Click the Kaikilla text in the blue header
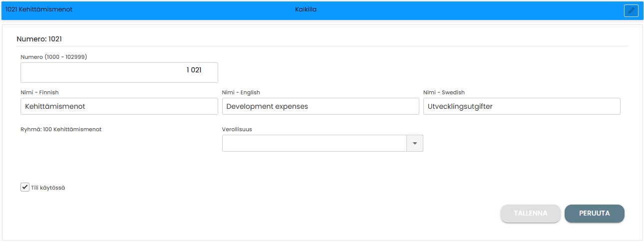The image size is (644, 242). pos(306,9)
